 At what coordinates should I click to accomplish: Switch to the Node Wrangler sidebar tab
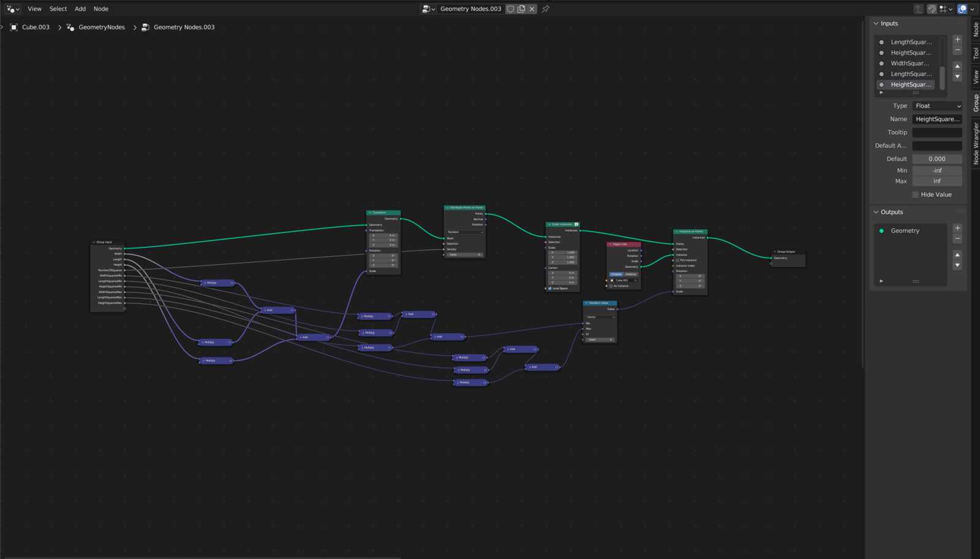(976, 143)
